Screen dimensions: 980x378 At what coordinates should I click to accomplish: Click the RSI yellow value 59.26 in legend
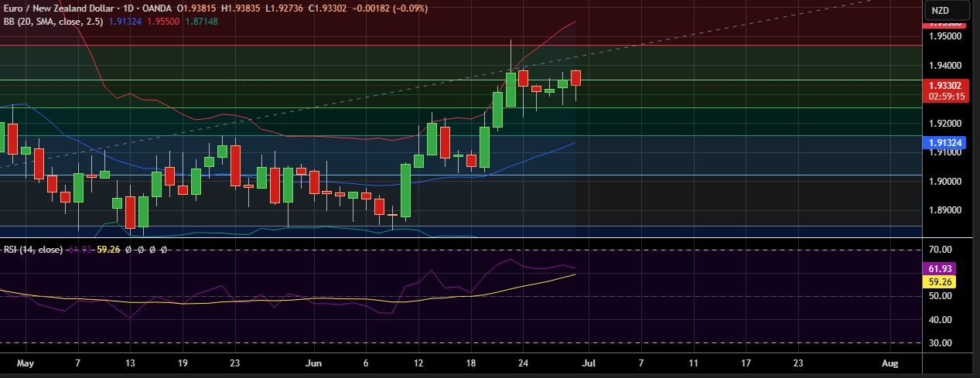(110, 250)
